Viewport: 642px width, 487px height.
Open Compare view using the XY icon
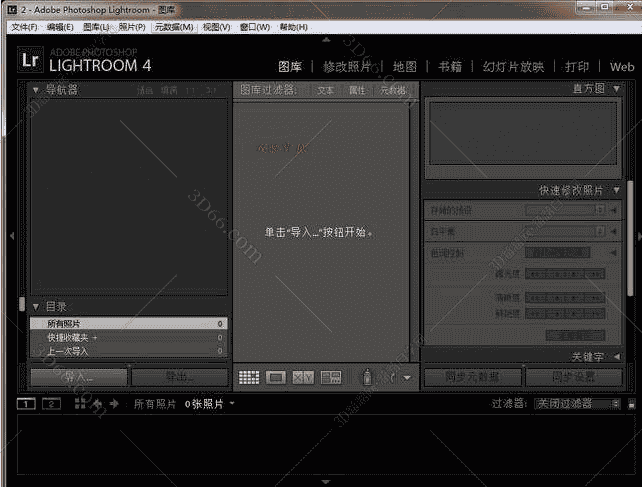click(303, 377)
